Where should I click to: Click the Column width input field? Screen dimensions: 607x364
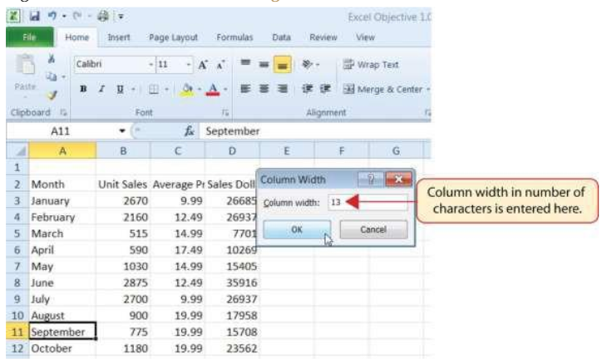(x=368, y=202)
